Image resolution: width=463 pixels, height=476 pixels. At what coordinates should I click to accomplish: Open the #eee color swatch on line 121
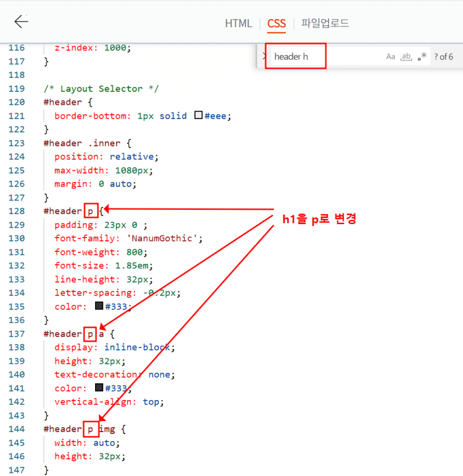[x=198, y=115]
